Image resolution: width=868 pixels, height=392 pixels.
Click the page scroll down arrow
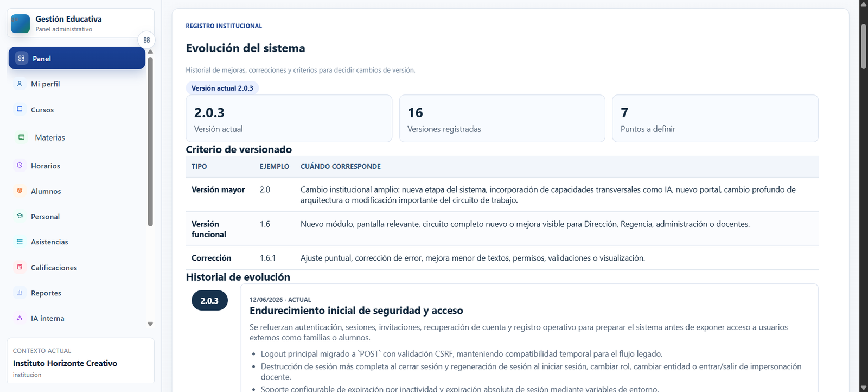click(864, 388)
